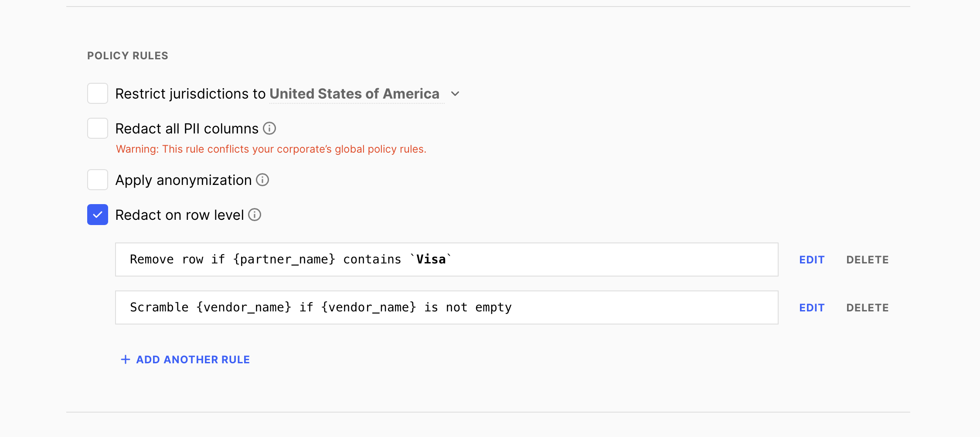Viewport: 980px width, 437px height.
Task: View info icon next to Redact on row level
Action: coord(255,215)
